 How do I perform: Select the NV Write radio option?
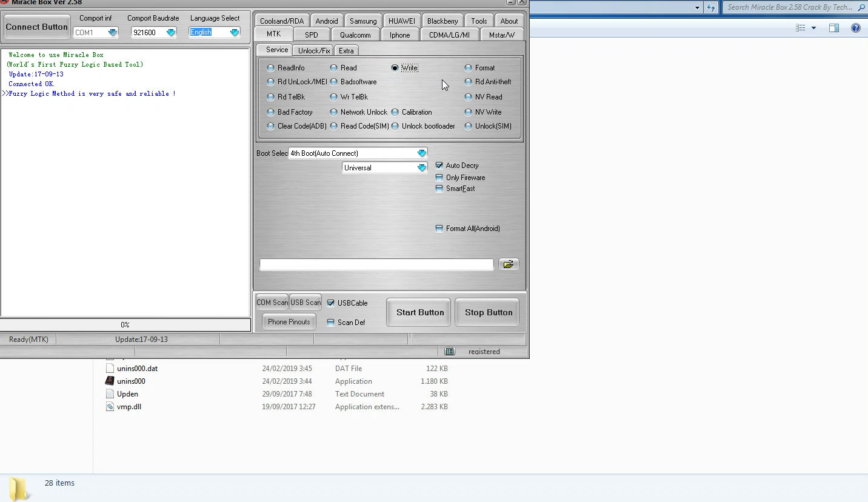pyautogui.click(x=468, y=112)
